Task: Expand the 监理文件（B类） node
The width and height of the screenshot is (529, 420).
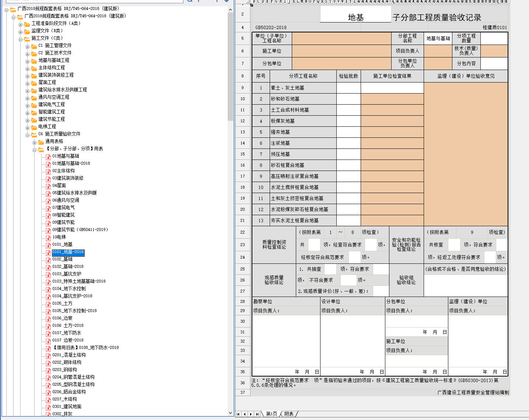Action: click(x=21, y=32)
